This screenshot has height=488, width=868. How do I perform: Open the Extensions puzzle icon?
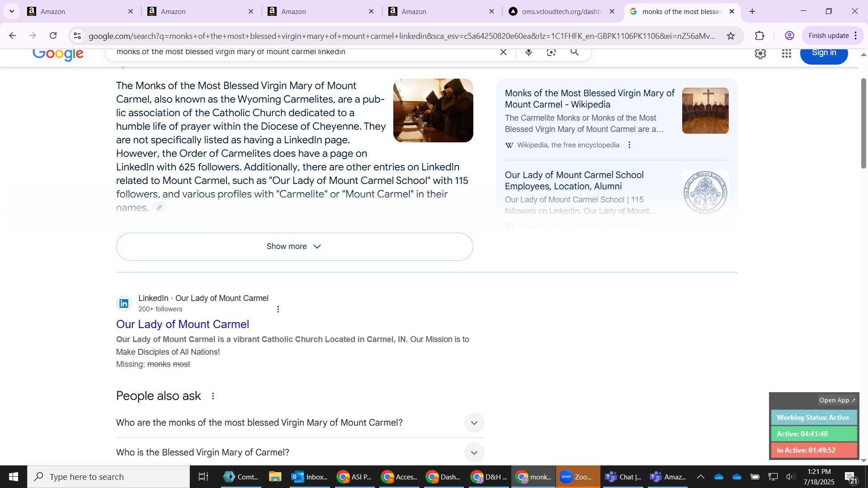click(x=760, y=36)
